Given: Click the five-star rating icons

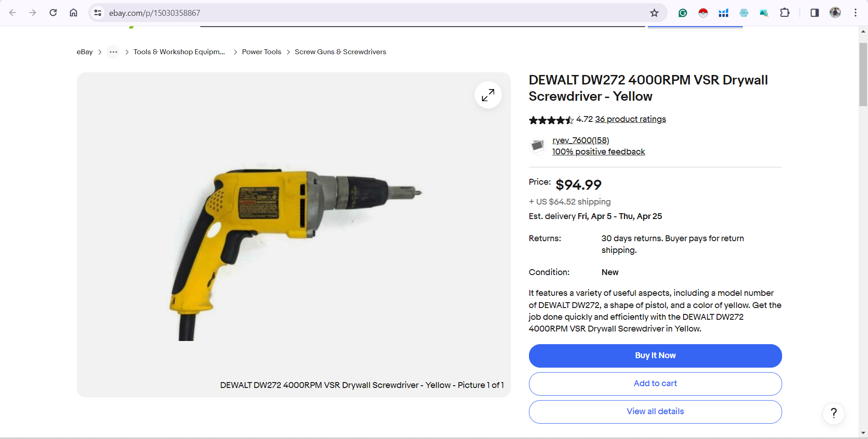Looking at the screenshot, I should (551, 120).
